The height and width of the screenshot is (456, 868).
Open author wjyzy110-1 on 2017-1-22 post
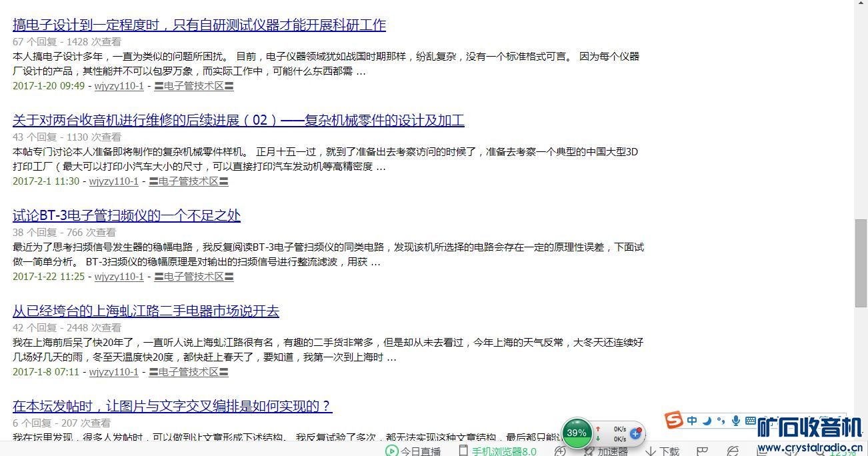[119, 277]
